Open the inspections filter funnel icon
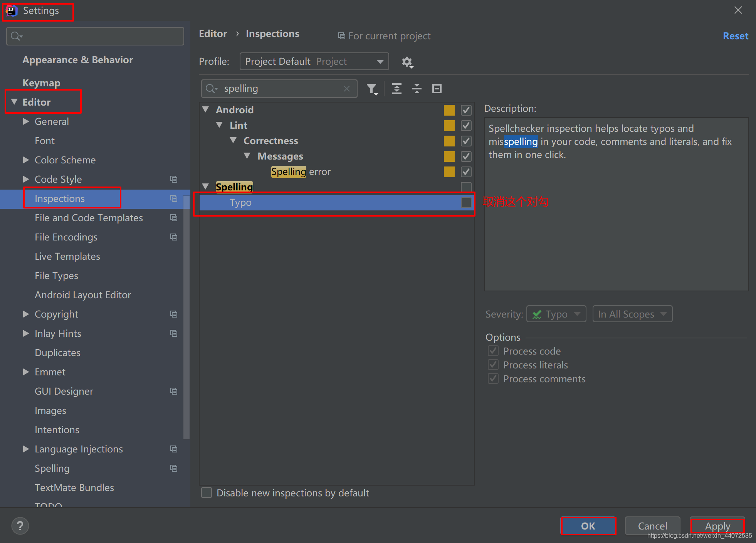 pos(371,89)
